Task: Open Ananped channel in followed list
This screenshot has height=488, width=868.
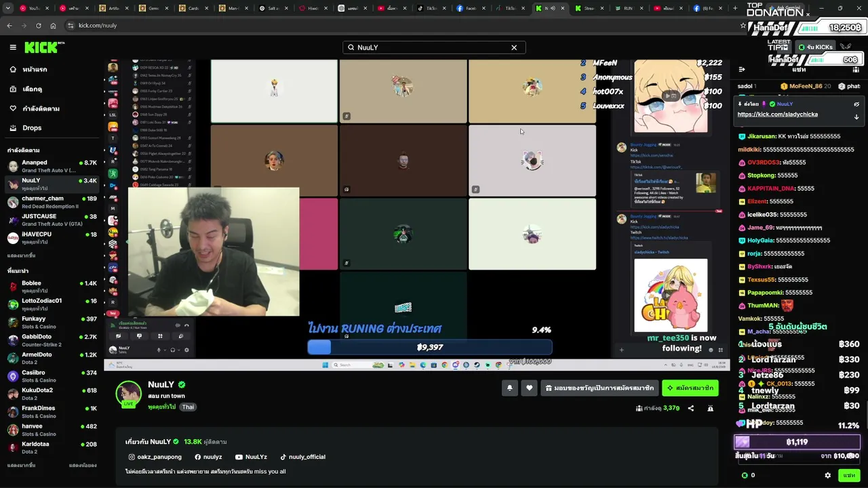Action: [52, 166]
